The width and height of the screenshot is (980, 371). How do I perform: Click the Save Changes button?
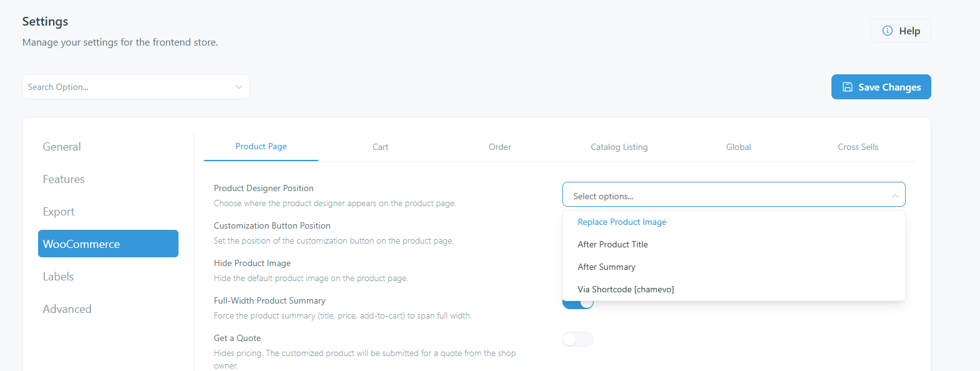tap(881, 87)
